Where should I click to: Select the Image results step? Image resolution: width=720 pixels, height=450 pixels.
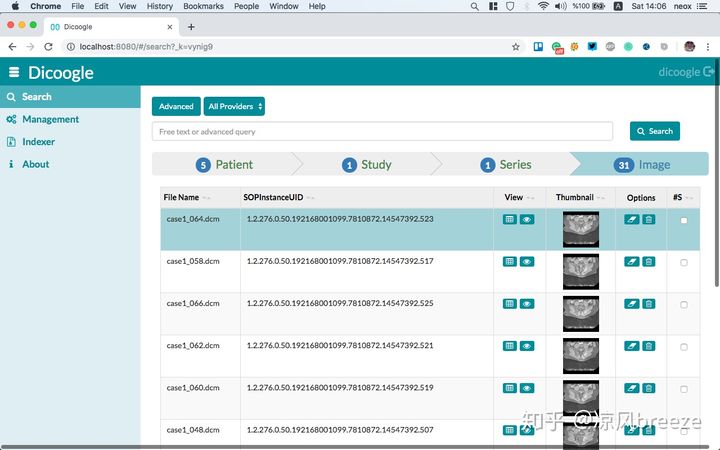click(x=641, y=164)
